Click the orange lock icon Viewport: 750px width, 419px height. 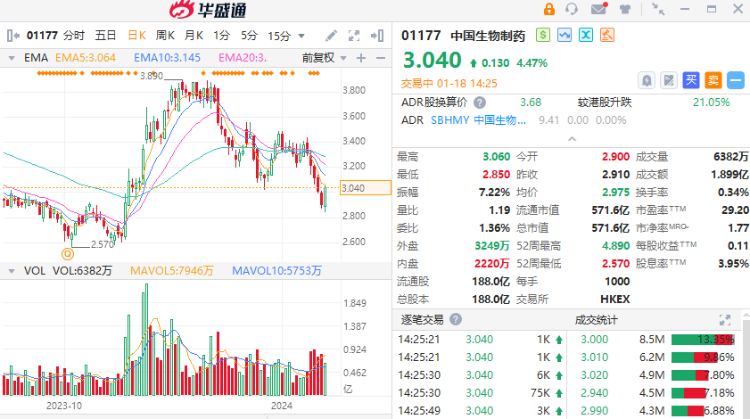pyautogui.click(x=549, y=9)
